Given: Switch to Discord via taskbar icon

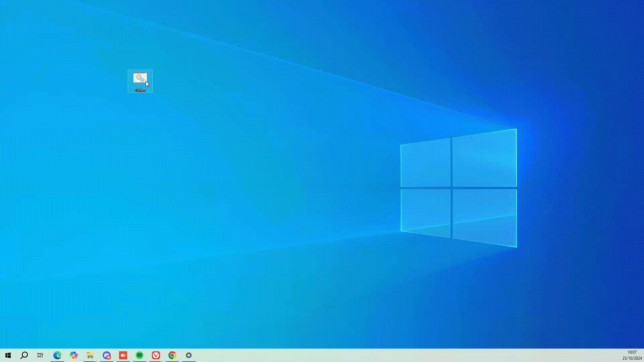Looking at the screenshot, I should point(107,355).
